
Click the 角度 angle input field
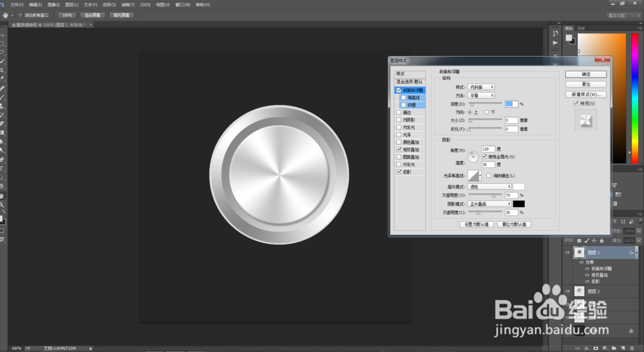click(488, 149)
